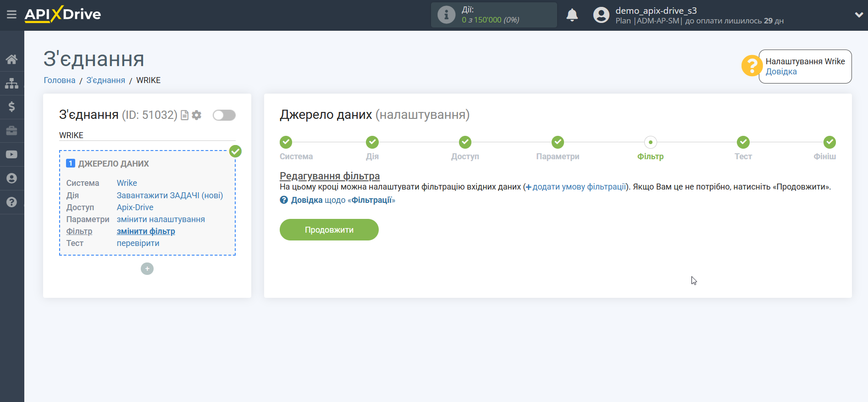The image size is (868, 402).
Task: Open the user profile icon in the sidebar
Action: [11, 179]
